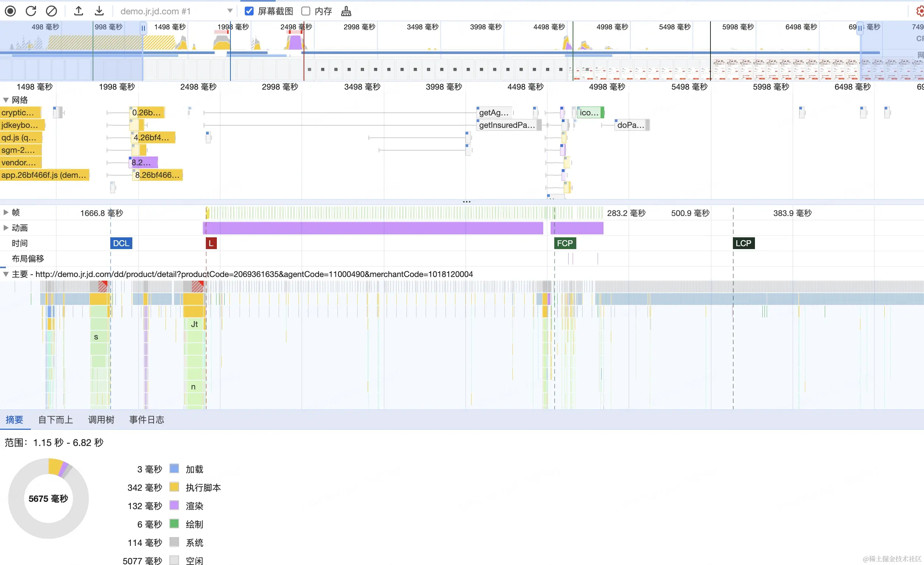
Task: Select the 事件日志 event log tab
Action: pyautogui.click(x=147, y=420)
